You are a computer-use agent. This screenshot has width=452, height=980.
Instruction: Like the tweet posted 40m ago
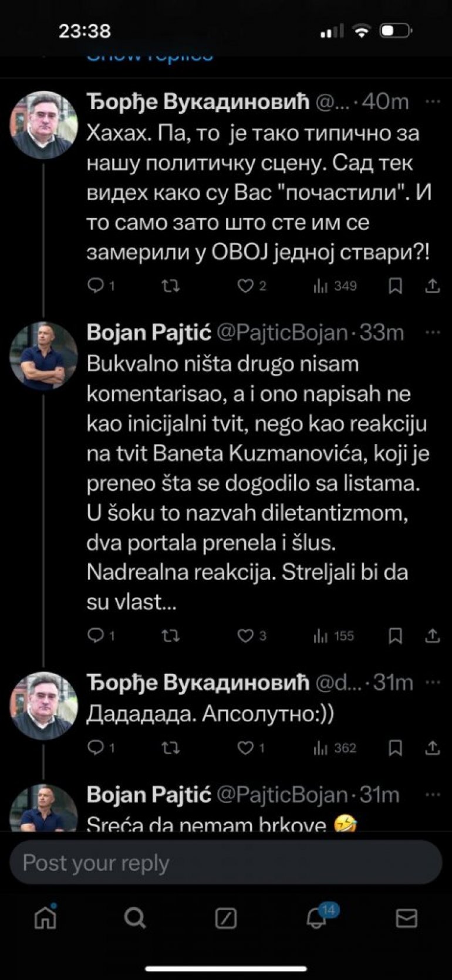click(x=245, y=286)
